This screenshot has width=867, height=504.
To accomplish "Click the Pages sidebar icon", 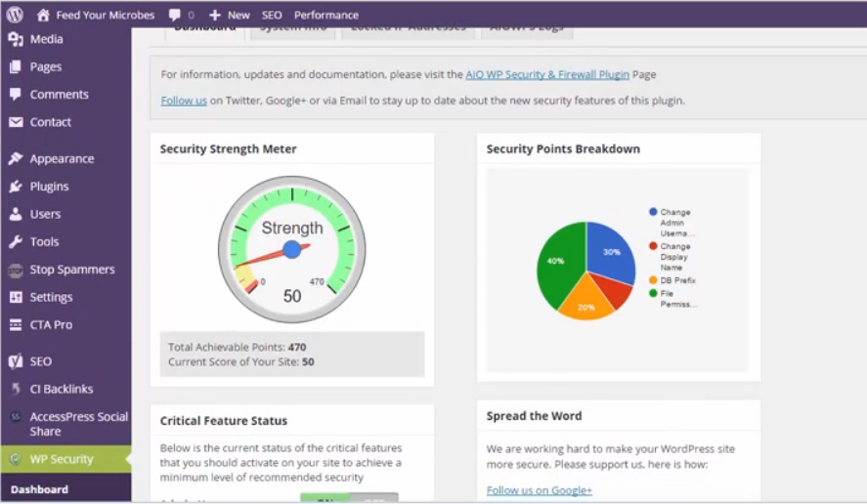I will (16, 66).
